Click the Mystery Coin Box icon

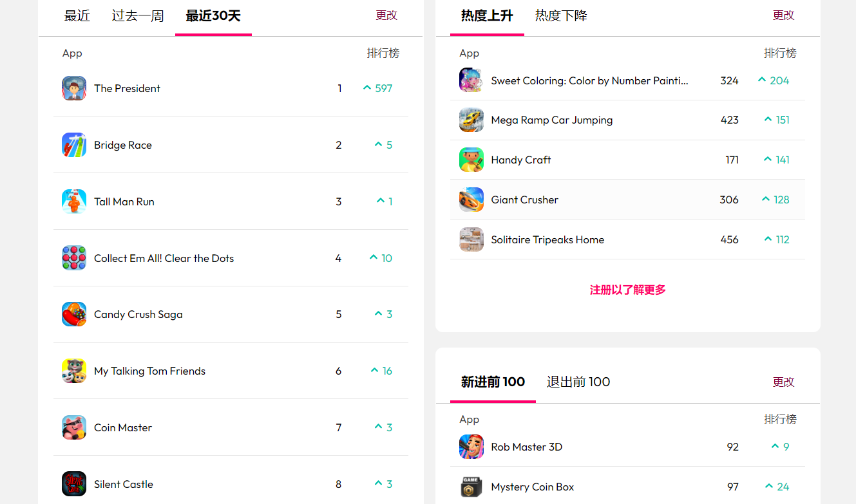click(x=471, y=487)
